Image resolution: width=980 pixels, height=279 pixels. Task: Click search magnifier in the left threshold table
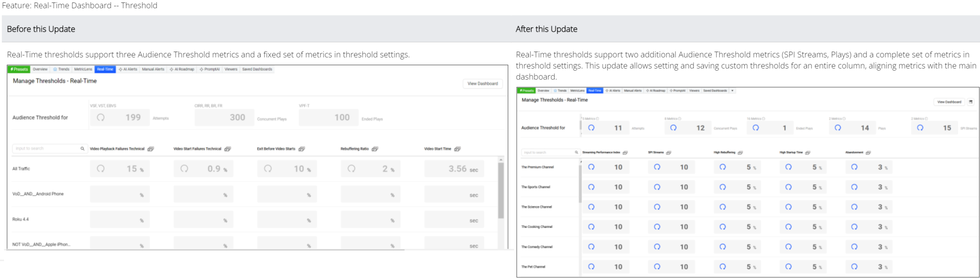pyautogui.click(x=82, y=148)
